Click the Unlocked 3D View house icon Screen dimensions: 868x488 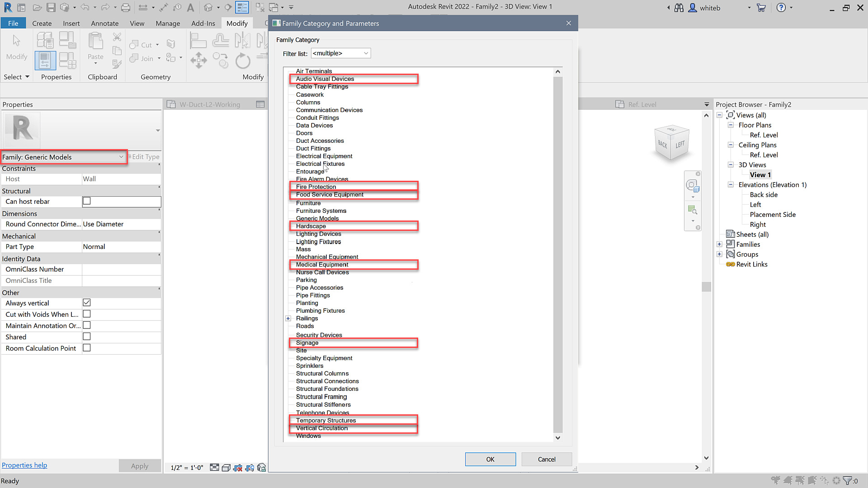point(261,468)
